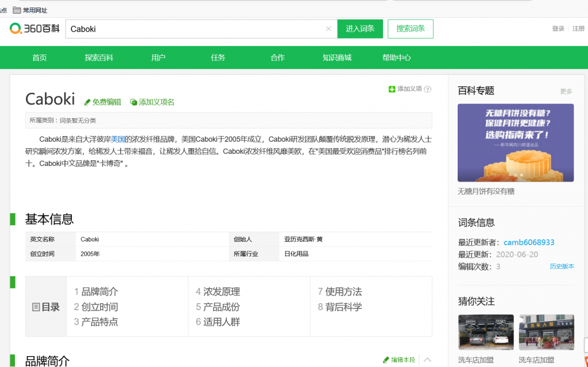Open the second 洗车店加盟 thumbnail with storefront
This screenshot has width=588, height=367.
547,332
